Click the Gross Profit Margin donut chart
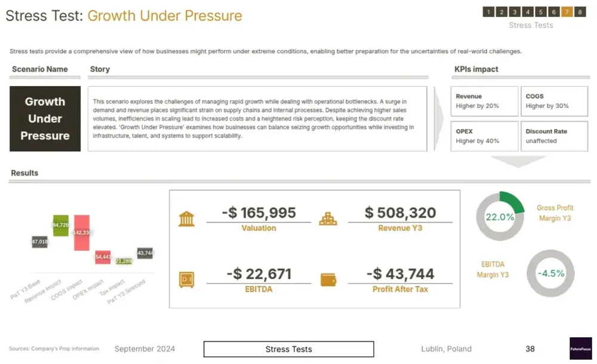 [500, 217]
